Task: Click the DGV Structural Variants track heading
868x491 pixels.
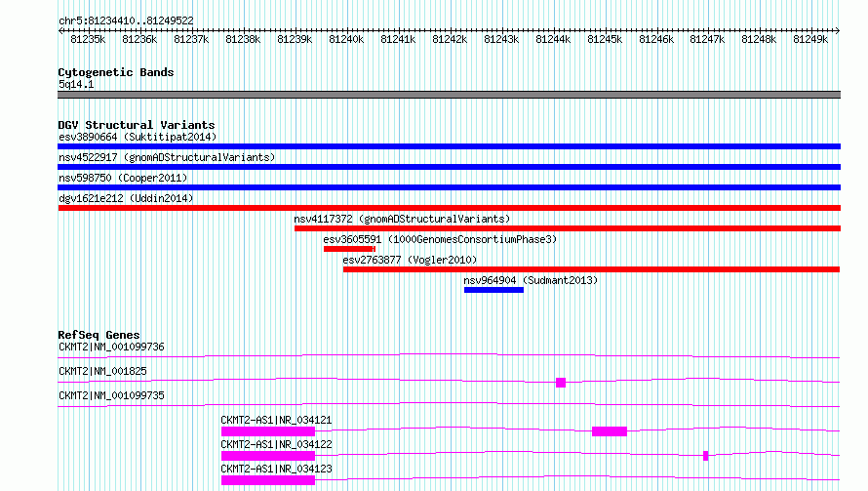Action: tap(137, 125)
